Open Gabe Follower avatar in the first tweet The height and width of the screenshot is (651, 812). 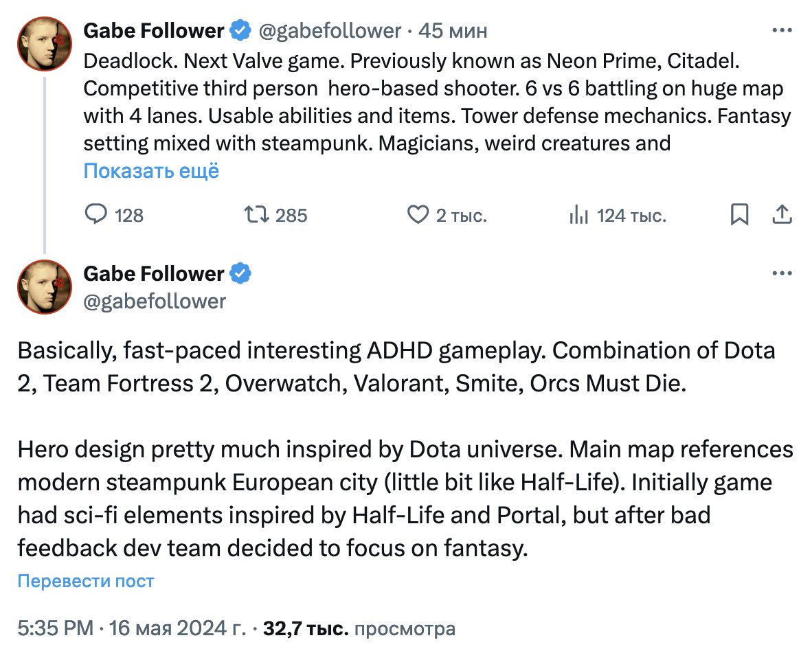pyautogui.click(x=45, y=43)
